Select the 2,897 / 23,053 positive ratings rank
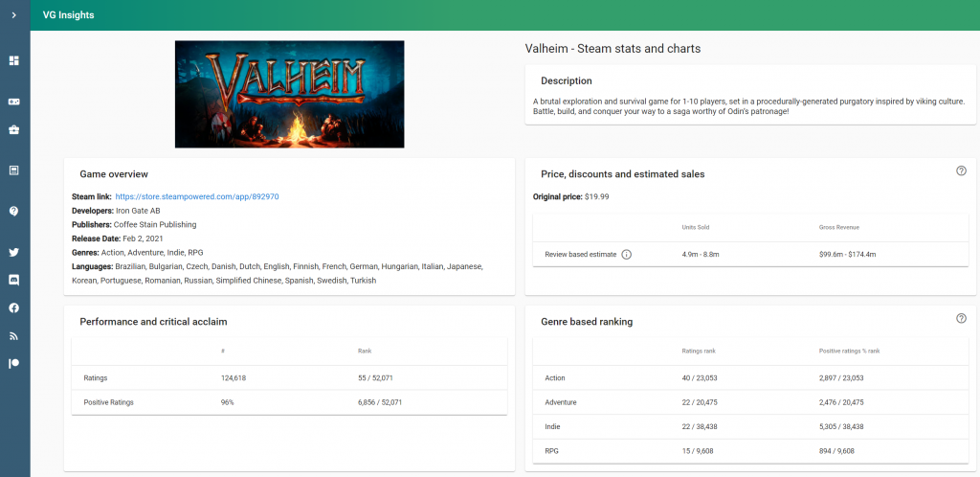980x477 pixels. pos(841,378)
